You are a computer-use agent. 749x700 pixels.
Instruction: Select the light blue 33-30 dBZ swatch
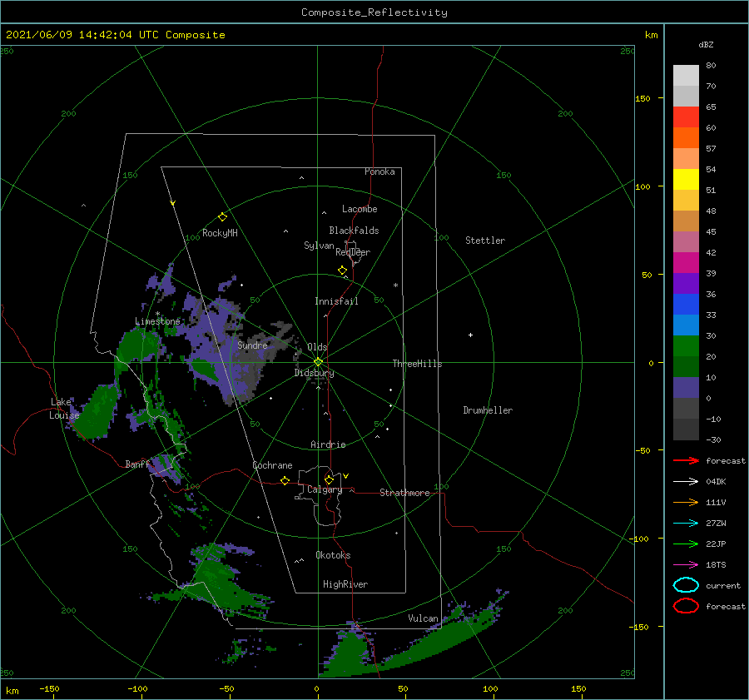(686, 325)
